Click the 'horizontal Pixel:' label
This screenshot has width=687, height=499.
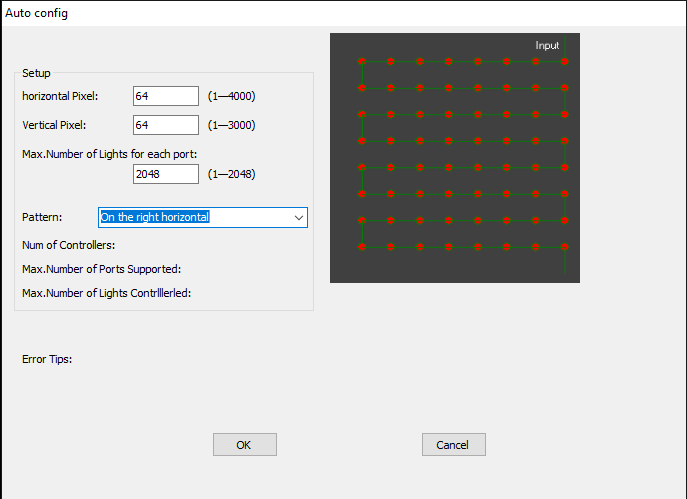click(x=60, y=96)
